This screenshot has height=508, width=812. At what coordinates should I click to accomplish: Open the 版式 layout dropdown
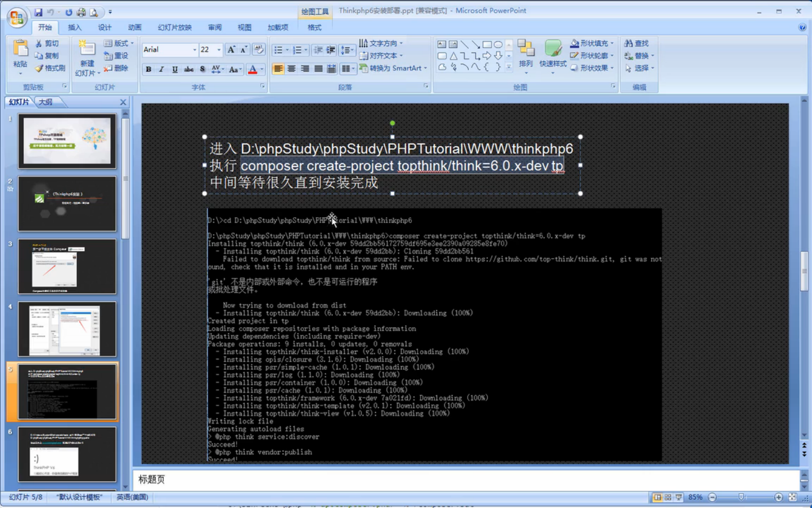tap(119, 44)
